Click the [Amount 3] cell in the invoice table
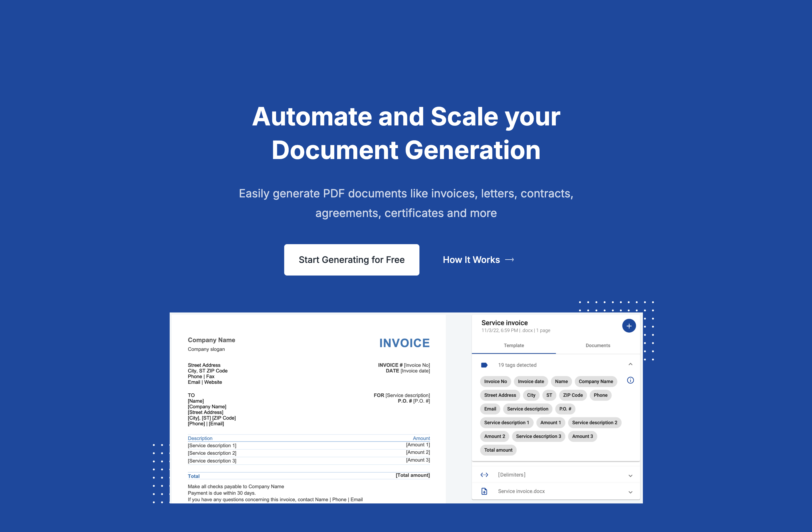This screenshot has height=532, width=812. coord(418,460)
